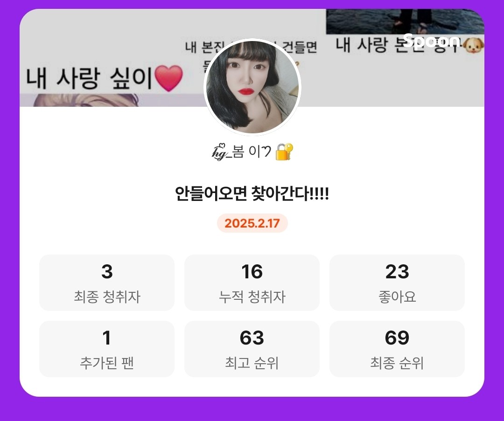Click the banner text 내 사랑 싶이
This screenshot has width=504, height=421.
tap(89, 78)
